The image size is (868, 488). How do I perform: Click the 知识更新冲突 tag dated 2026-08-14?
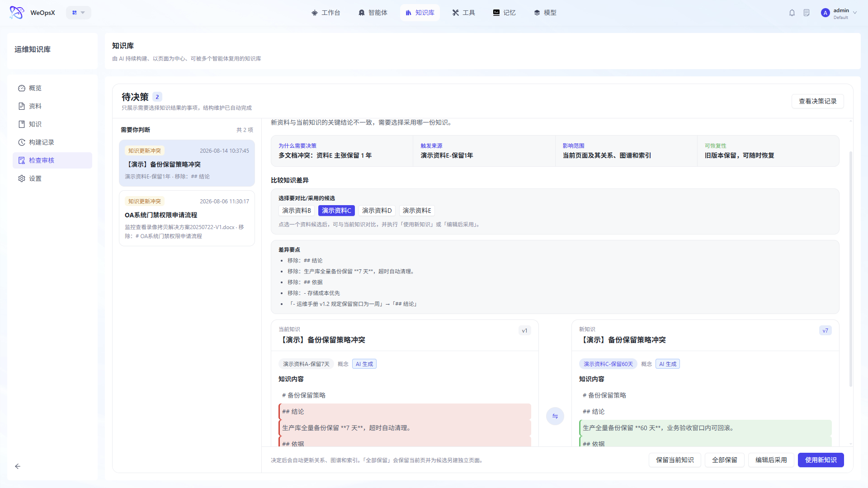[144, 151]
